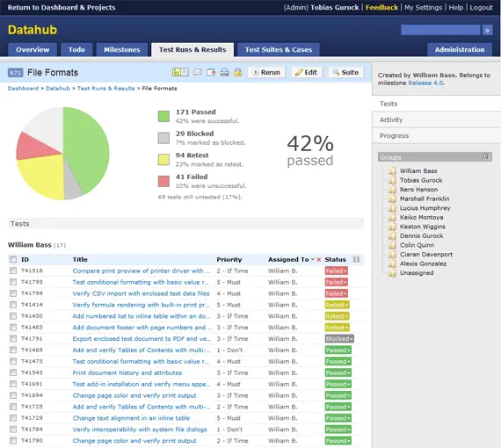This screenshot has height=448, width=501.
Task: Click the R71 run badge
Action: click(x=15, y=73)
